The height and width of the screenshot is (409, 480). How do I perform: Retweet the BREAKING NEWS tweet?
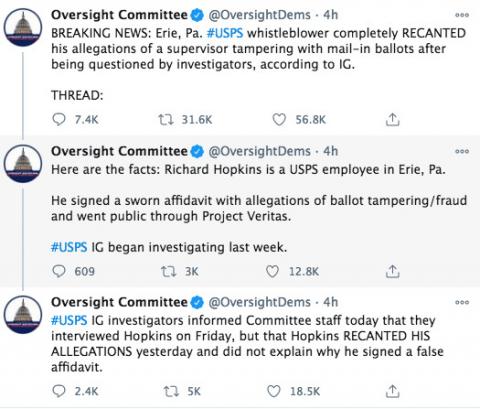166,119
